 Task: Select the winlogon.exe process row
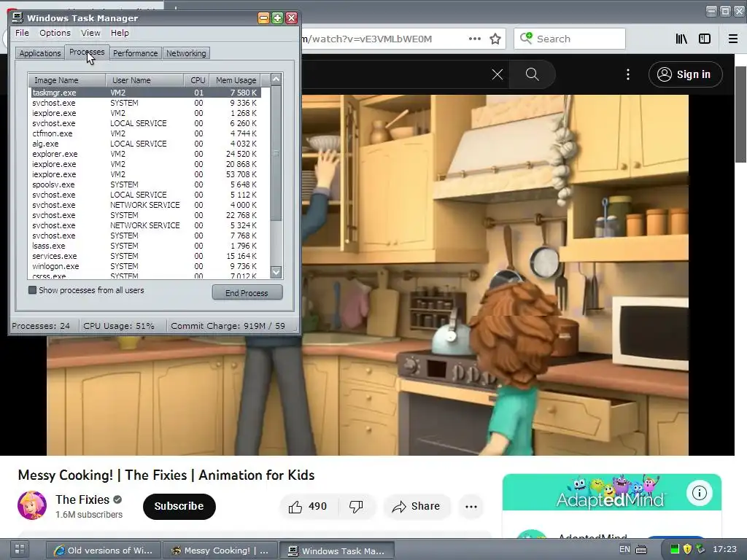click(x=145, y=267)
